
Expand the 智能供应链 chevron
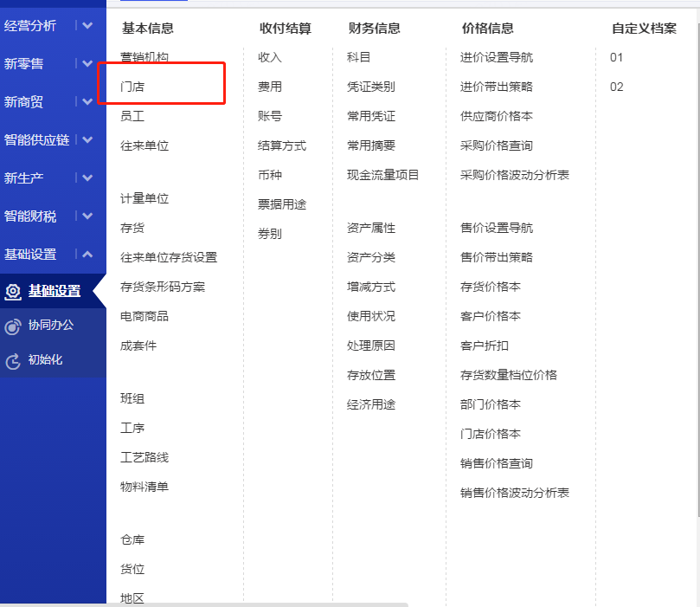(x=87, y=139)
